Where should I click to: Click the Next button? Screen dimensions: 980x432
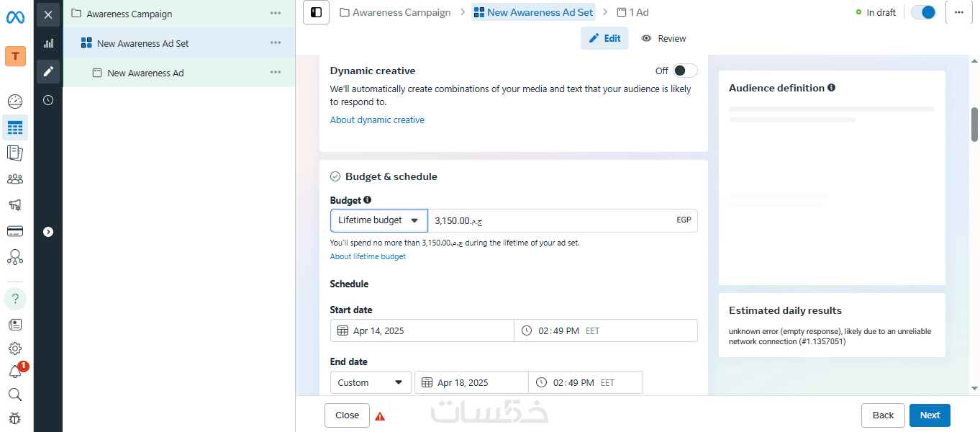(x=930, y=415)
